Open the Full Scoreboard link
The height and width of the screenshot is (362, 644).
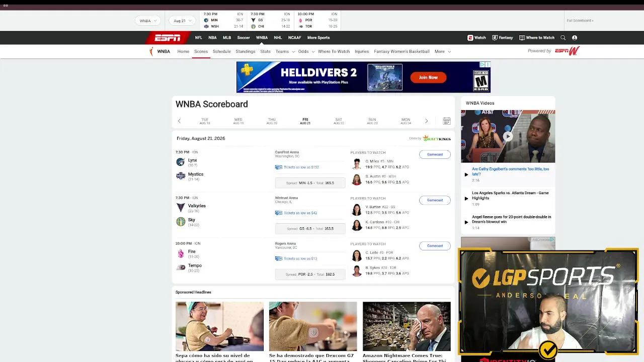pyautogui.click(x=580, y=21)
